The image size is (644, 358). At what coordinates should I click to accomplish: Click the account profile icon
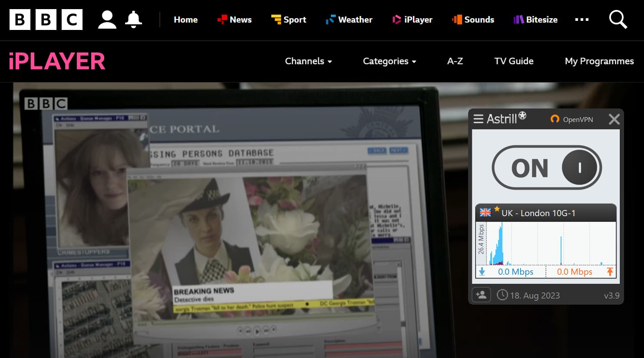point(106,19)
